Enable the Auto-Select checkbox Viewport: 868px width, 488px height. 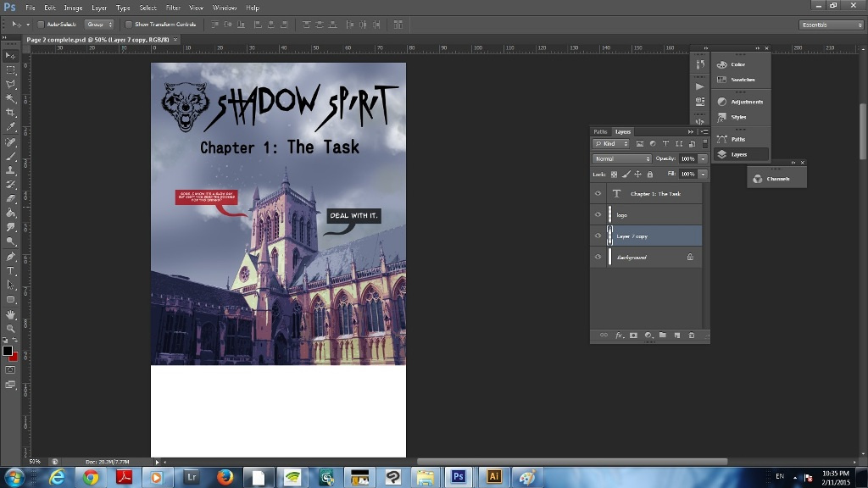(x=42, y=25)
